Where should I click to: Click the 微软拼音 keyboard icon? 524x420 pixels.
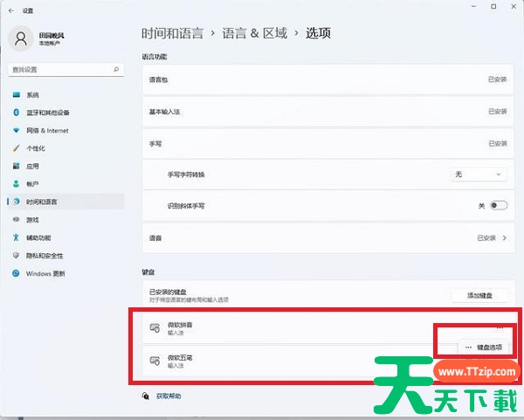click(155, 328)
